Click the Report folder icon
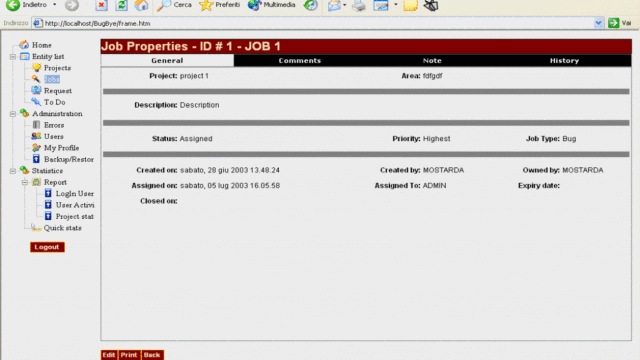The width and height of the screenshot is (640, 360). tap(36, 182)
